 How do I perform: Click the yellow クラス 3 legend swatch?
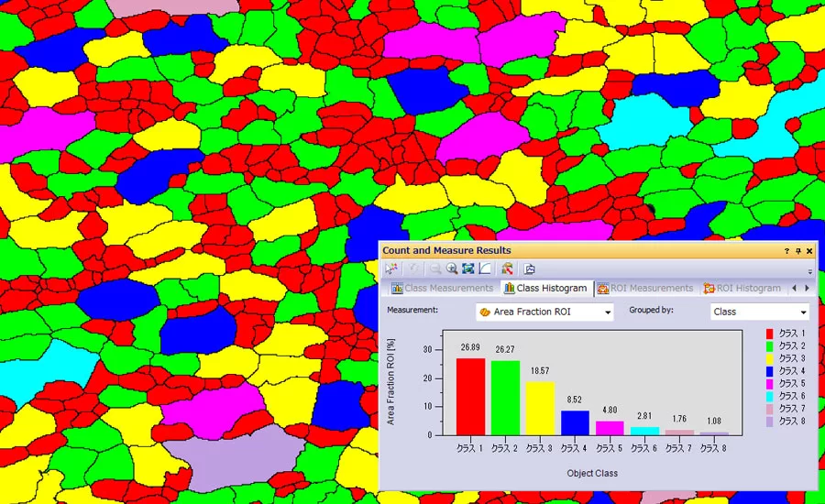coord(769,358)
